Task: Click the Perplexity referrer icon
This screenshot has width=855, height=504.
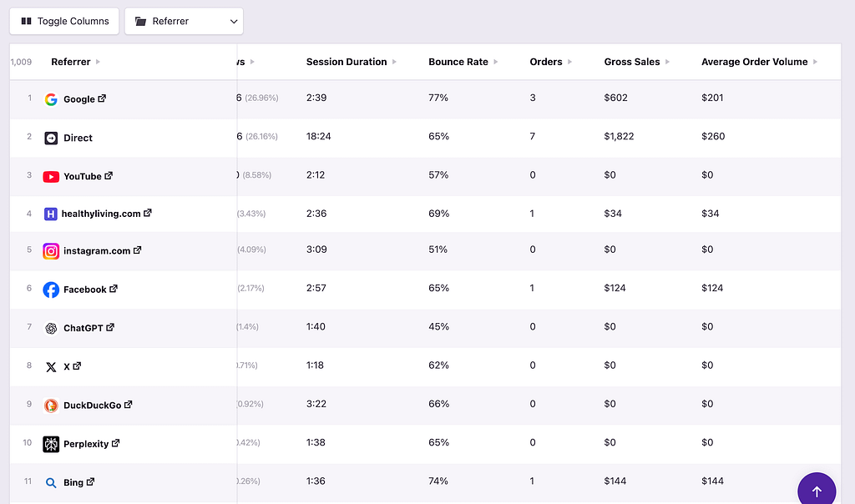Action: point(52,444)
